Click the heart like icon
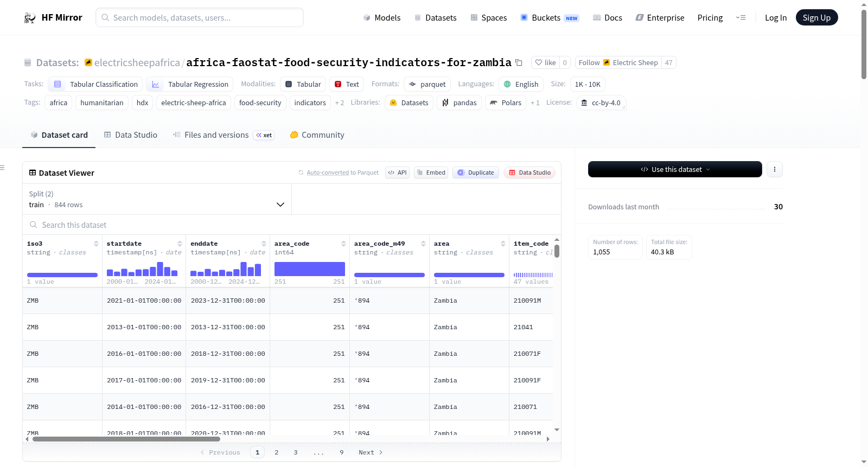 (x=539, y=63)
